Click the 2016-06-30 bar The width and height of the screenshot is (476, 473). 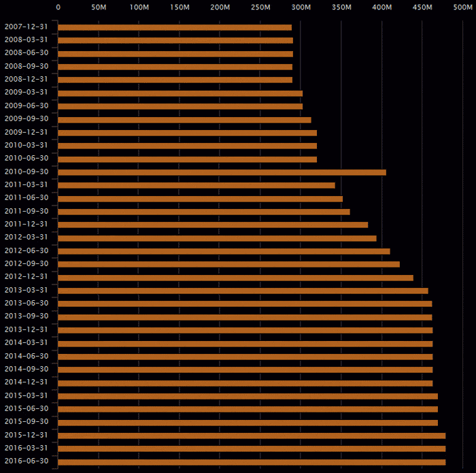(252, 462)
